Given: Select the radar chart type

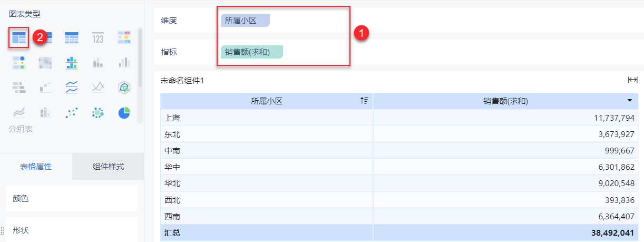Looking at the screenshot, I should [x=124, y=87].
